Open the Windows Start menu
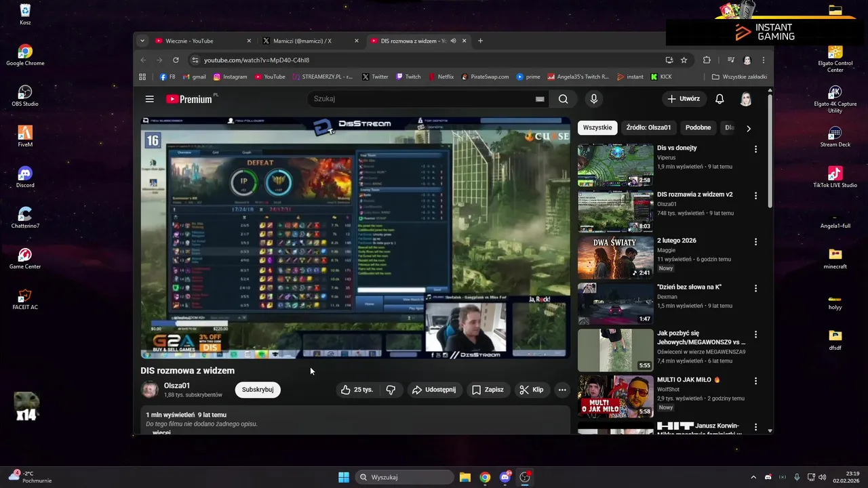This screenshot has height=488, width=868. [x=344, y=477]
